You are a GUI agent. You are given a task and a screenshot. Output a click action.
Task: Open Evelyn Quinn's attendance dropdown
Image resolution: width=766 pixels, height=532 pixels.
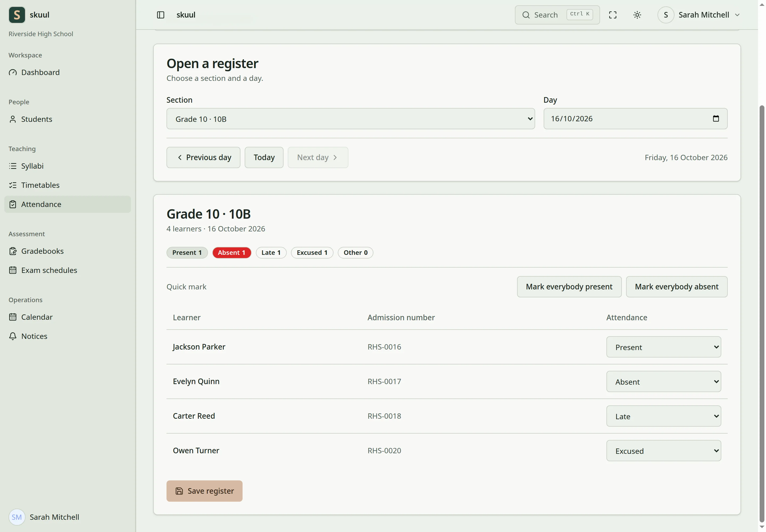point(663,381)
